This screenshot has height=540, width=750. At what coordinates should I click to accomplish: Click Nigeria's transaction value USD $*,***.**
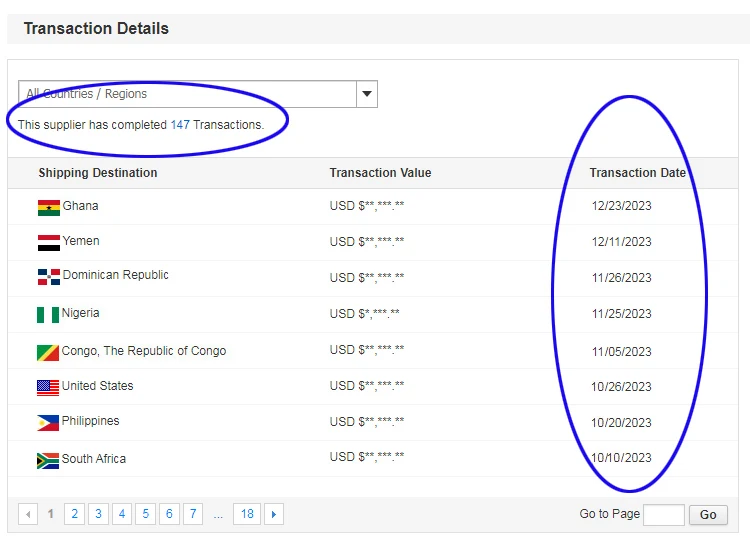[364, 314]
